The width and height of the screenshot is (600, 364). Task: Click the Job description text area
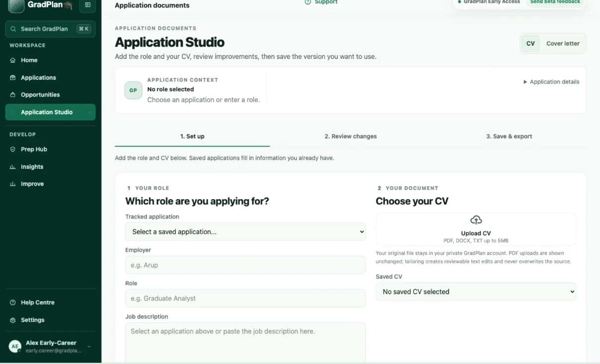[x=245, y=343]
